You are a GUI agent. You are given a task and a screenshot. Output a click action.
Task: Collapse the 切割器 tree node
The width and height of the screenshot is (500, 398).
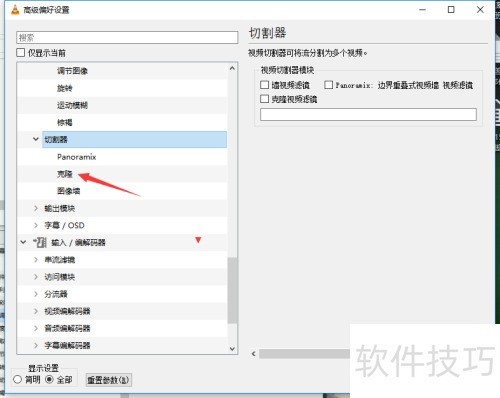pyautogui.click(x=36, y=139)
